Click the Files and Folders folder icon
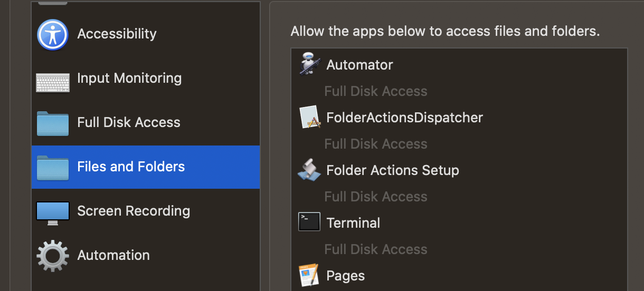 53,168
